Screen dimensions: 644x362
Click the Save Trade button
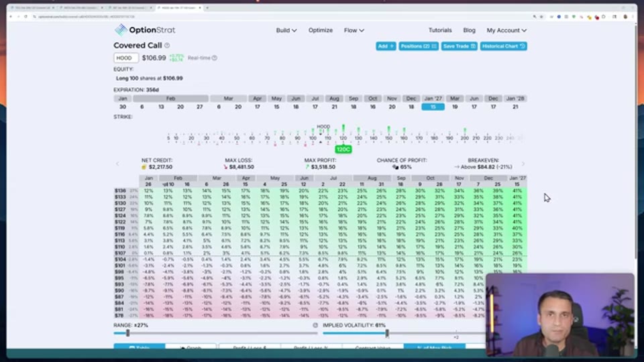pyautogui.click(x=459, y=46)
